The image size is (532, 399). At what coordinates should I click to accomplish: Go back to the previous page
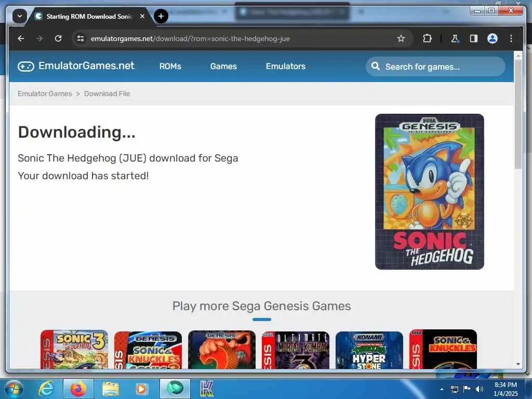pos(21,38)
